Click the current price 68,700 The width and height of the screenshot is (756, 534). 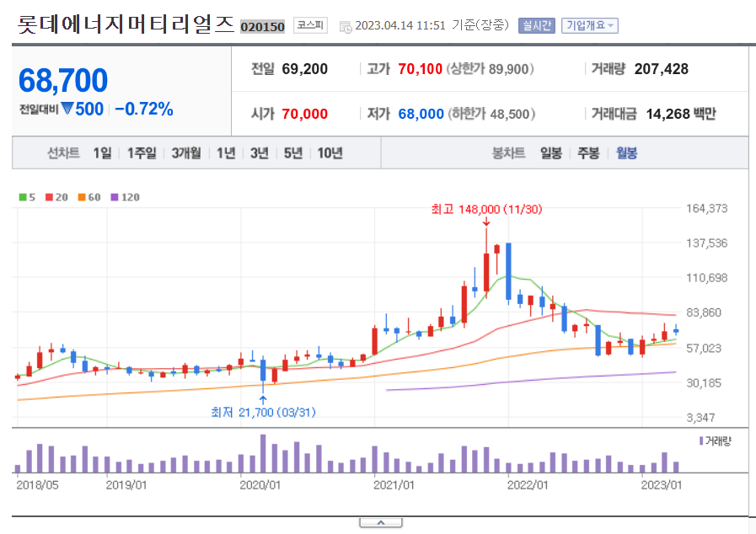(x=63, y=80)
